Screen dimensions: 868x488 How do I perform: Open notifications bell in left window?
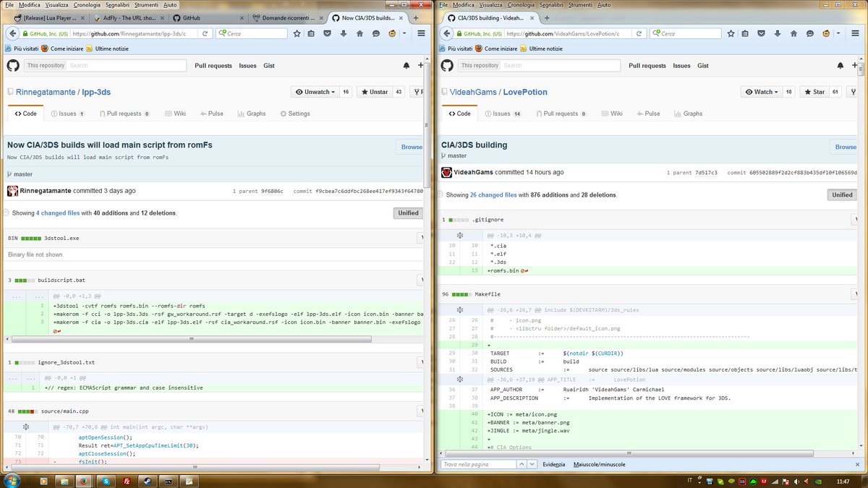407,66
